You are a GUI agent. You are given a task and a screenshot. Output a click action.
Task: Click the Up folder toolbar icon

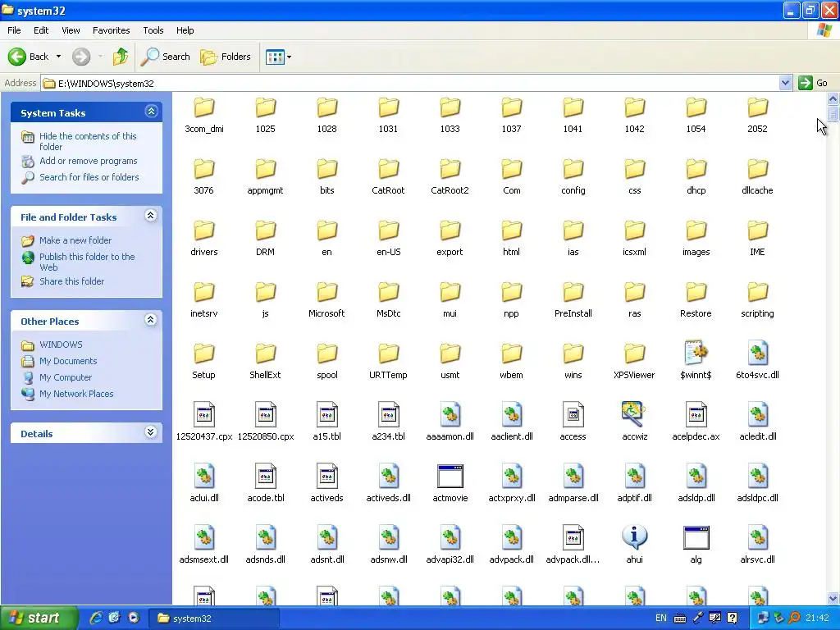pyautogui.click(x=121, y=57)
